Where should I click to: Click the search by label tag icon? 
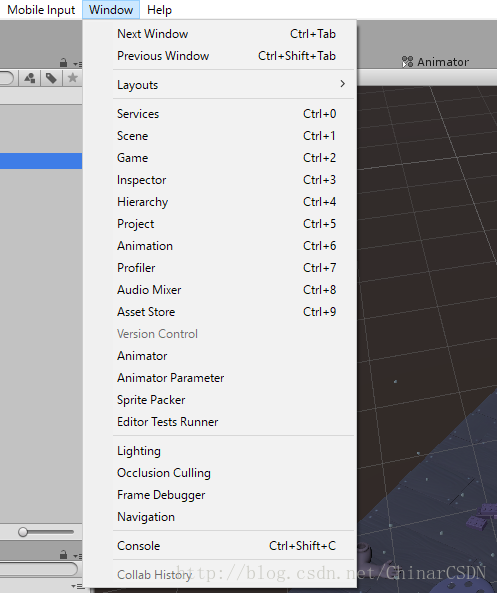click(51, 78)
